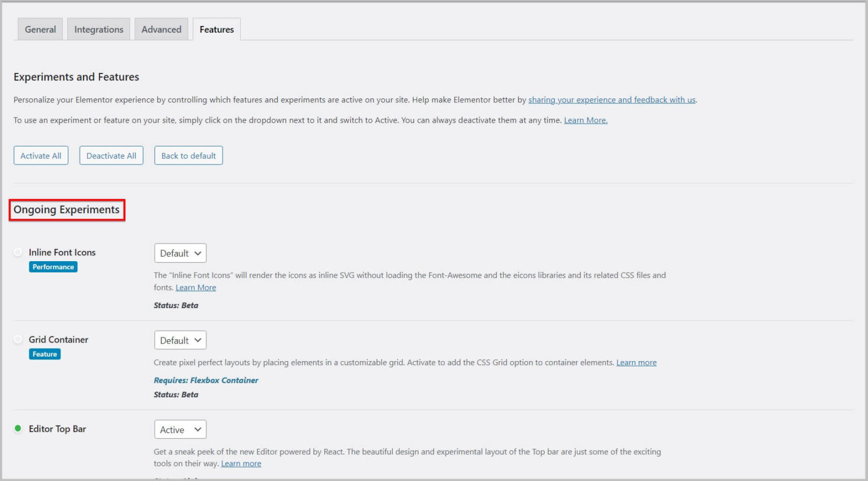Switch to the General tab
Screen dimensions: 868x481
coord(40,29)
